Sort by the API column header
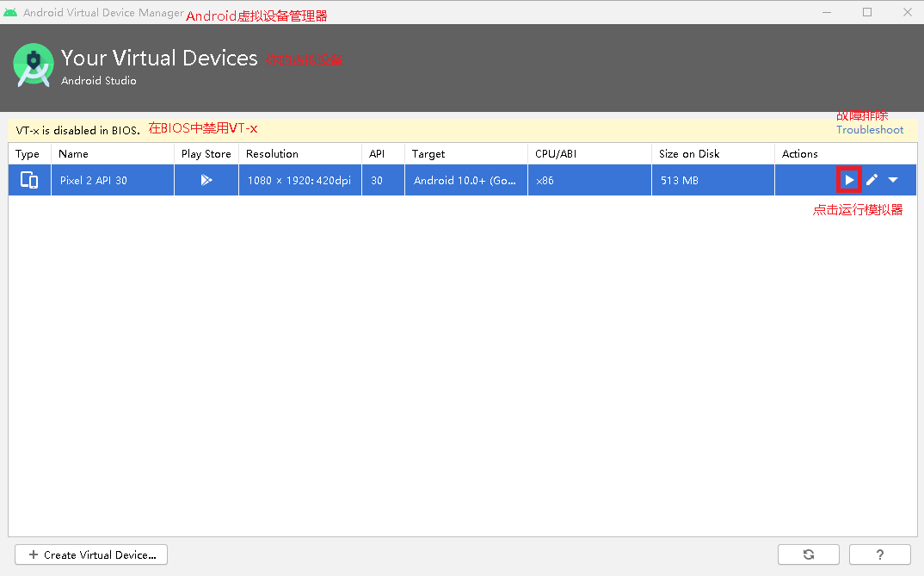 click(384, 154)
